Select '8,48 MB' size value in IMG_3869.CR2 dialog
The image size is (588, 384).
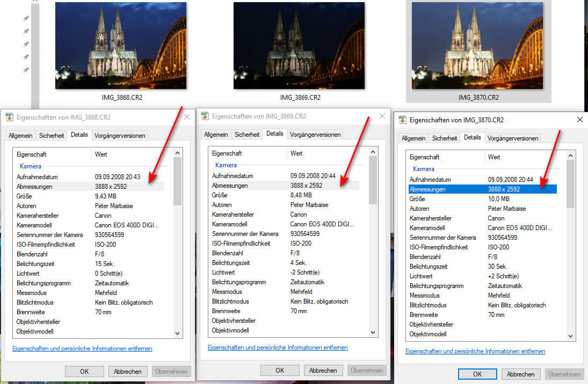[301, 195]
